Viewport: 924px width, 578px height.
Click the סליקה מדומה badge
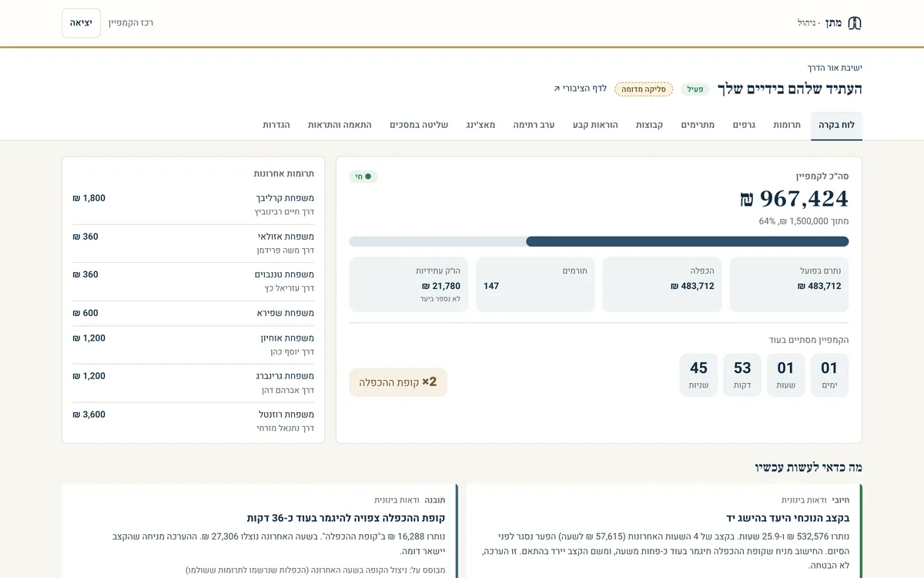point(644,89)
